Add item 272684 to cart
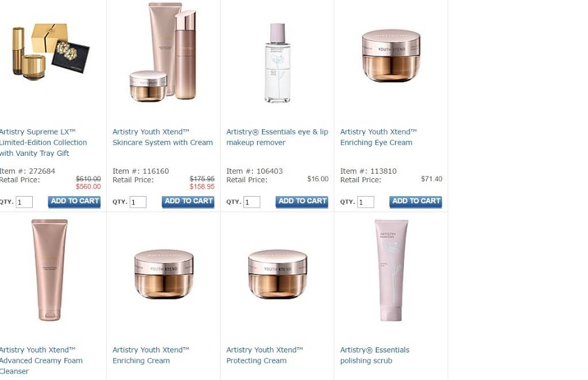 (x=74, y=202)
